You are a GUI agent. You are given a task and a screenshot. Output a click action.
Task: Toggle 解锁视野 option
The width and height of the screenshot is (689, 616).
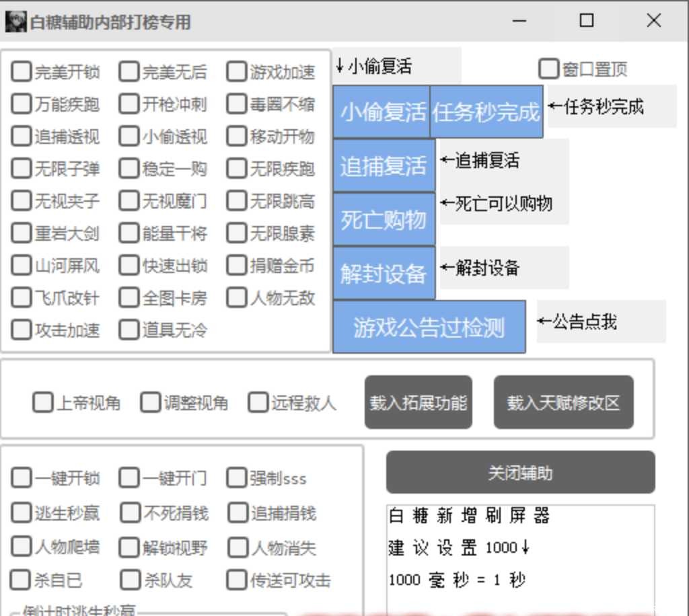click(129, 547)
